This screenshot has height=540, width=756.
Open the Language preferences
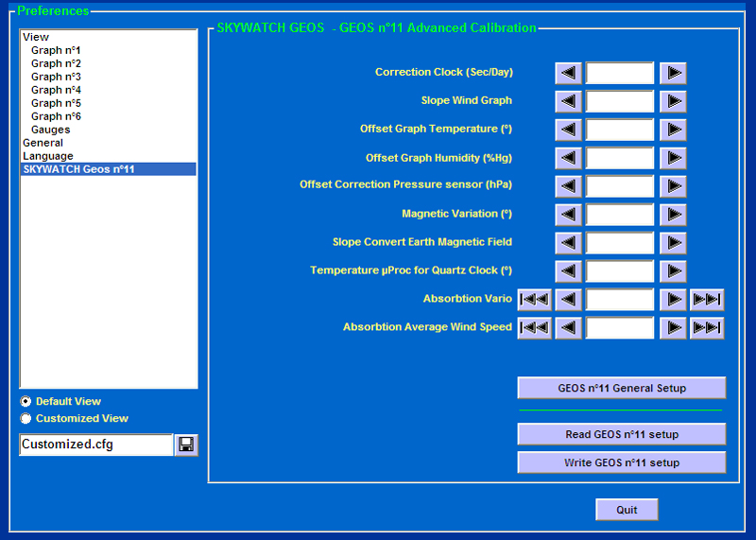click(x=48, y=156)
